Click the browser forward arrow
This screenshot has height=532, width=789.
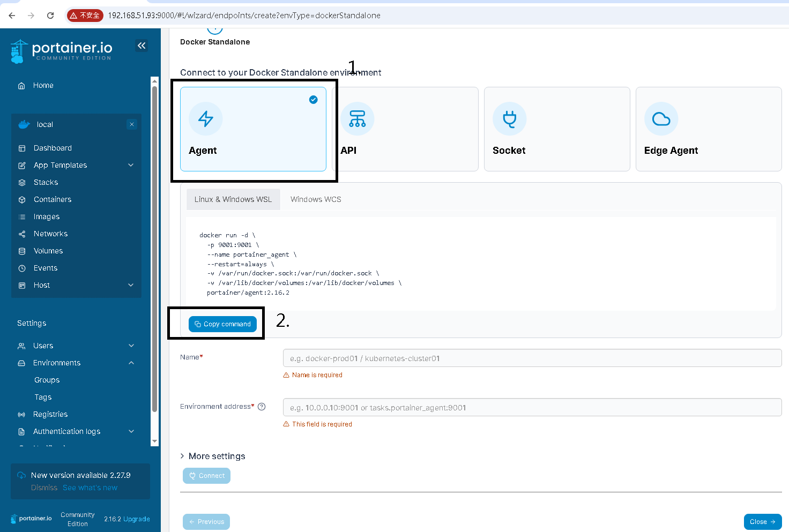tap(31, 16)
